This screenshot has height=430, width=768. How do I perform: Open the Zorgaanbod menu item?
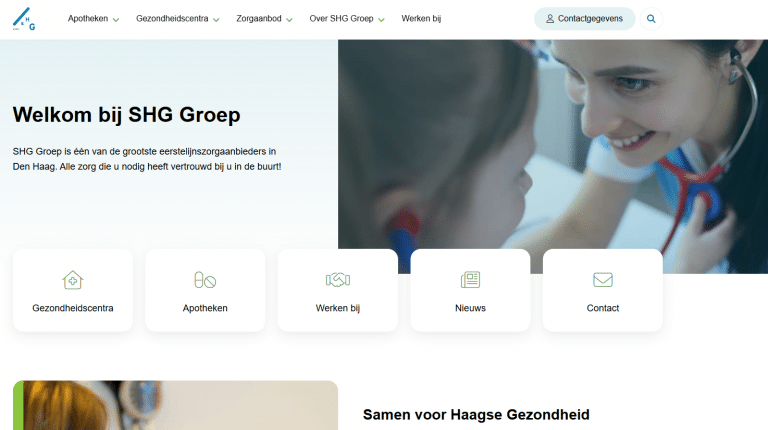[259, 19]
